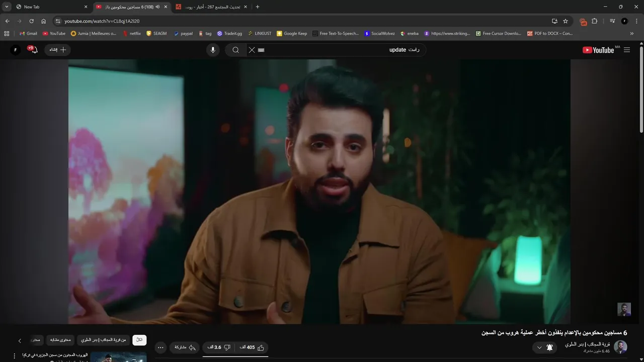The image size is (644, 362).
Task: Switch to the New Tab browser tab
Action: click(x=51, y=7)
